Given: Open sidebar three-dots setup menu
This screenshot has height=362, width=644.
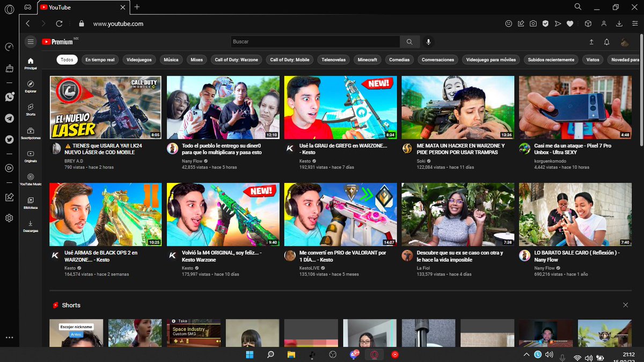Looking at the screenshot, I should click(x=9, y=338).
